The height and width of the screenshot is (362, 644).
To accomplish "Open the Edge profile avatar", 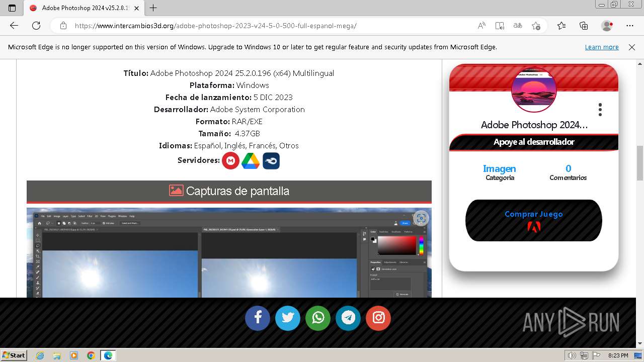I will point(607,26).
